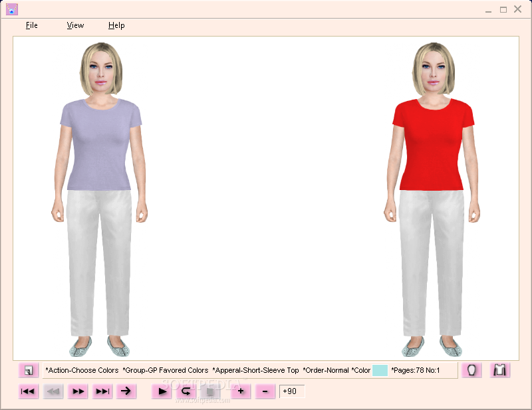Click the +90 value field
Image resolution: width=532 pixels, height=410 pixels.
pos(292,391)
